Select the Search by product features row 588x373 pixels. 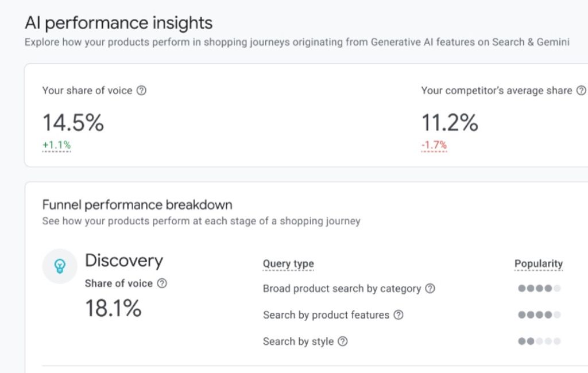(x=412, y=314)
